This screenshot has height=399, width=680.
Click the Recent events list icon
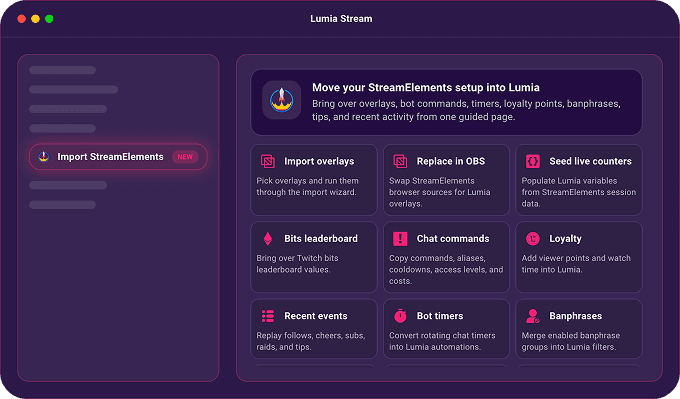[x=268, y=316]
